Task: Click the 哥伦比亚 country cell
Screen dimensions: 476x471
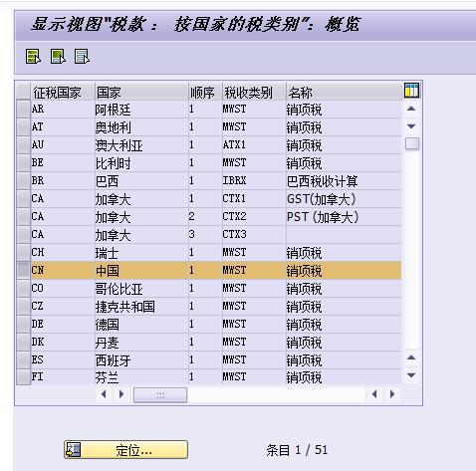Action: coord(141,289)
